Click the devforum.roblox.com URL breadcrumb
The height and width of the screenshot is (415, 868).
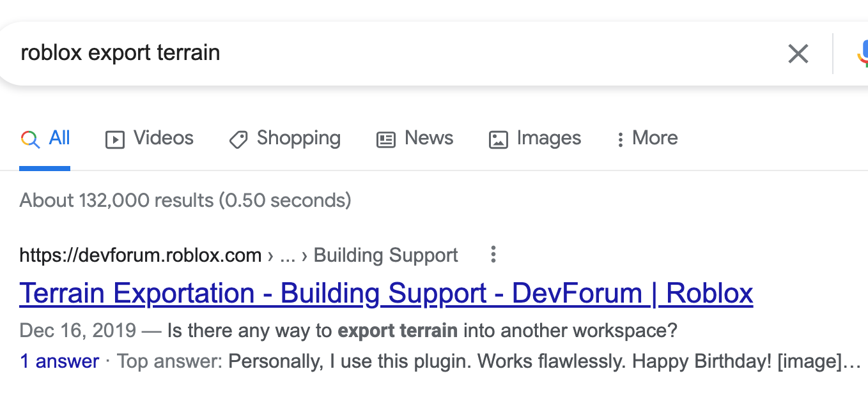[141, 255]
